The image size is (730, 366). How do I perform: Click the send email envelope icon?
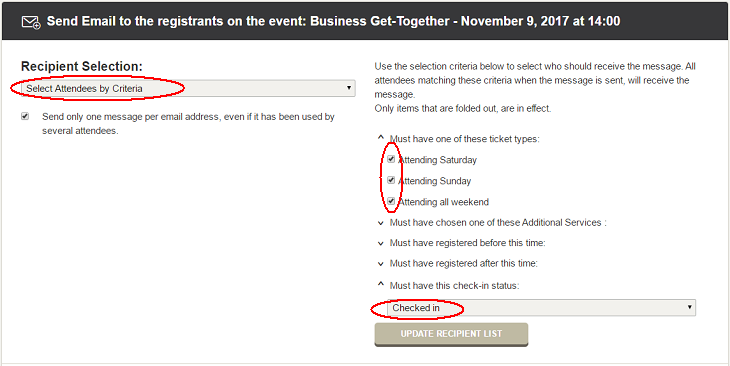pos(31,22)
